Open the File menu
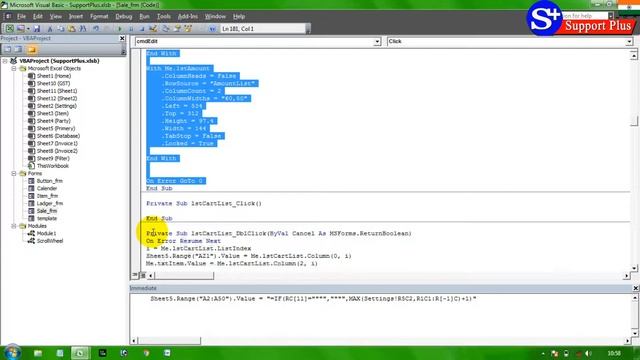Screen dimensions: 640x360 click(21, 17)
